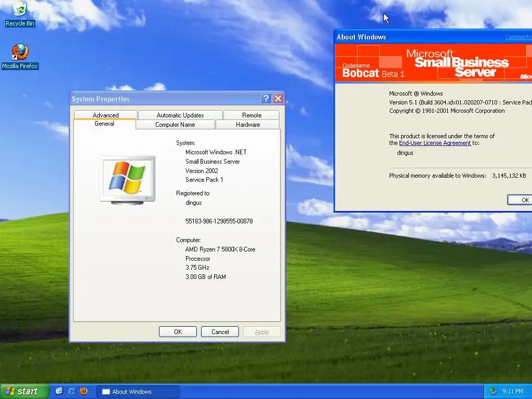532x399 pixels.
Task: Click 'dingus' licensee name in About Windows
Action: click(405, 153)
